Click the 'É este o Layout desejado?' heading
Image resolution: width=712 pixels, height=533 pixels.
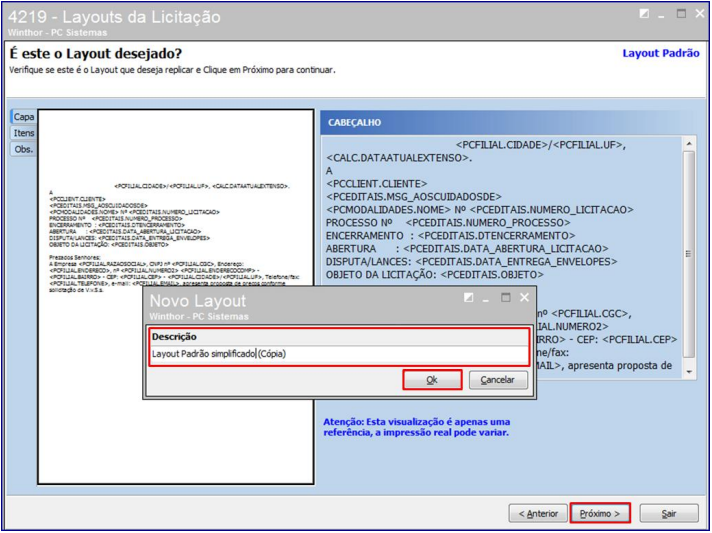95,53
